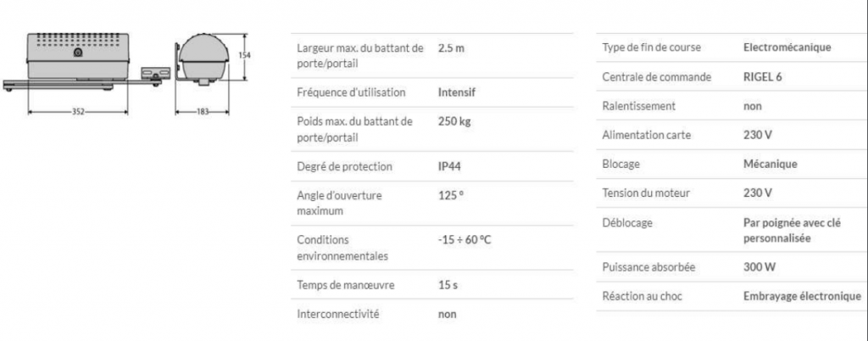
Task: Select the "IP44" protection rating value
Action: pyautogui.click(x=450, y=166)
